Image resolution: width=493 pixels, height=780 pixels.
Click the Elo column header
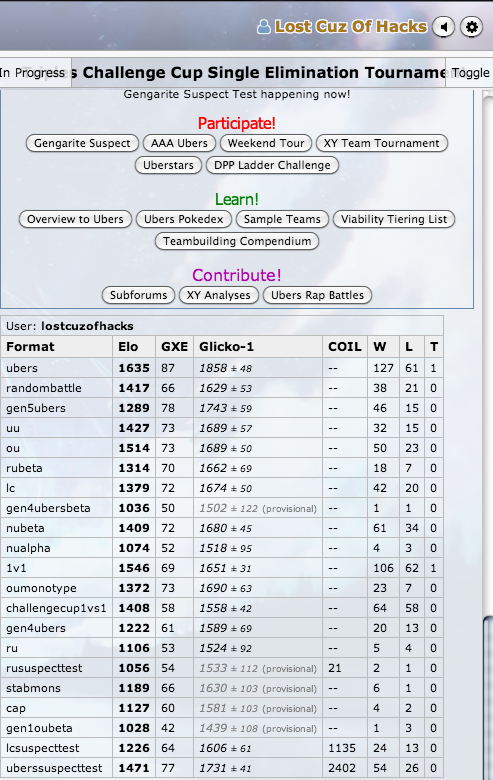pos(134,347)
